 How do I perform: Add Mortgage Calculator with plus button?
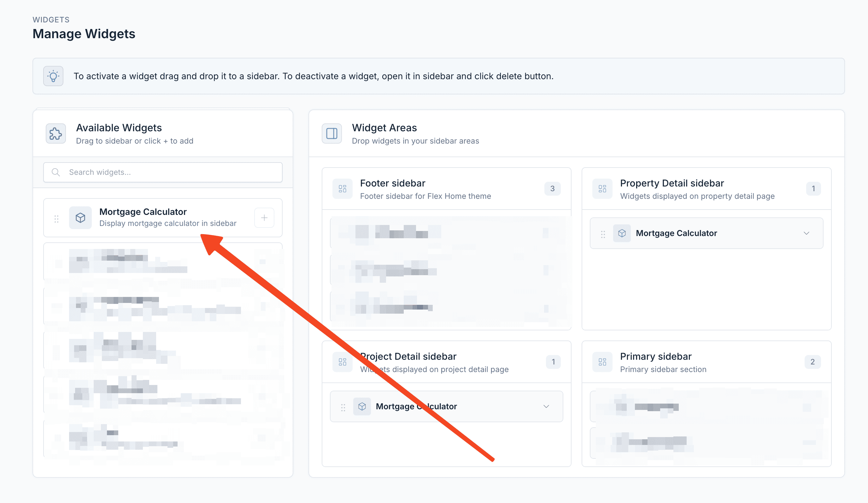click(x=264, y=218)
